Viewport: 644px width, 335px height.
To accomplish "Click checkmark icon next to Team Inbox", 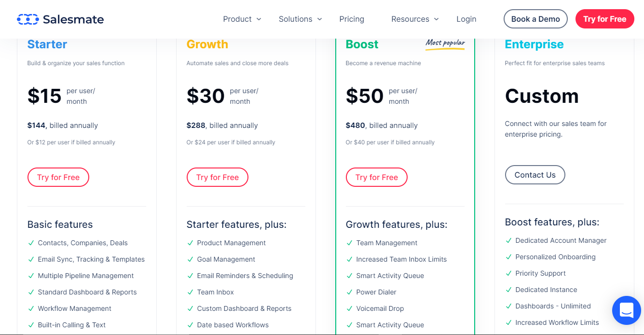I will (x=190, y=292).
